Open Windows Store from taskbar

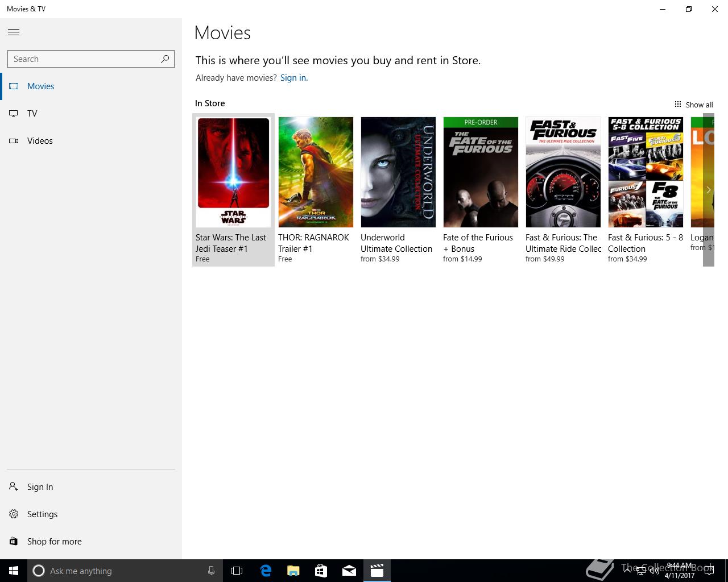click(321, 571)
